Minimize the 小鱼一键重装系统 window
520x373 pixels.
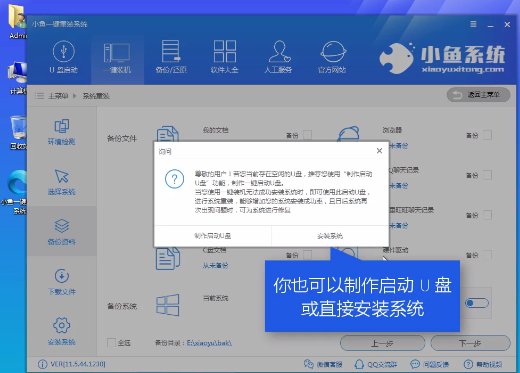(490, 25)
